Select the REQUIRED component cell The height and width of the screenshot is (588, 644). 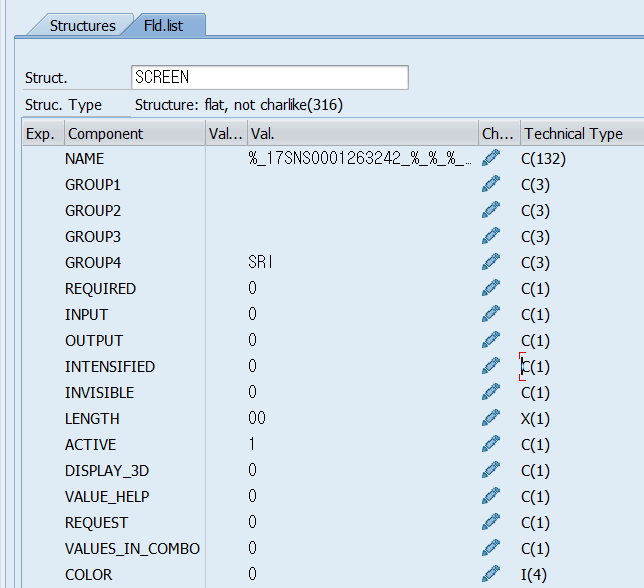click(x=135, y=289)
